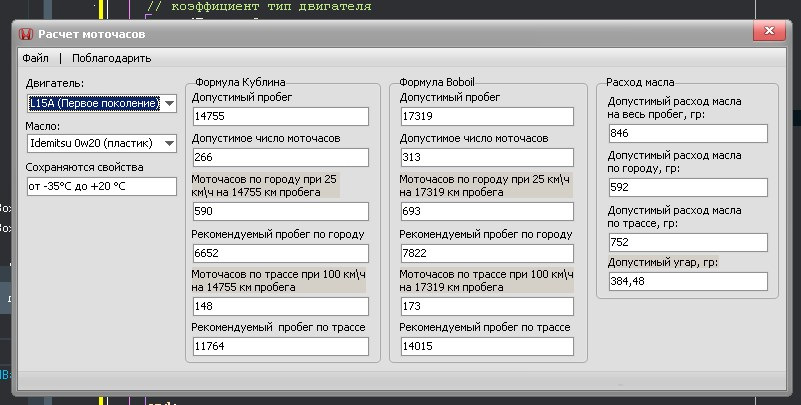This screenshot has width=801, height=405.
Task: Click total oil consumption field 846
Action: click(x=688, y=134)
